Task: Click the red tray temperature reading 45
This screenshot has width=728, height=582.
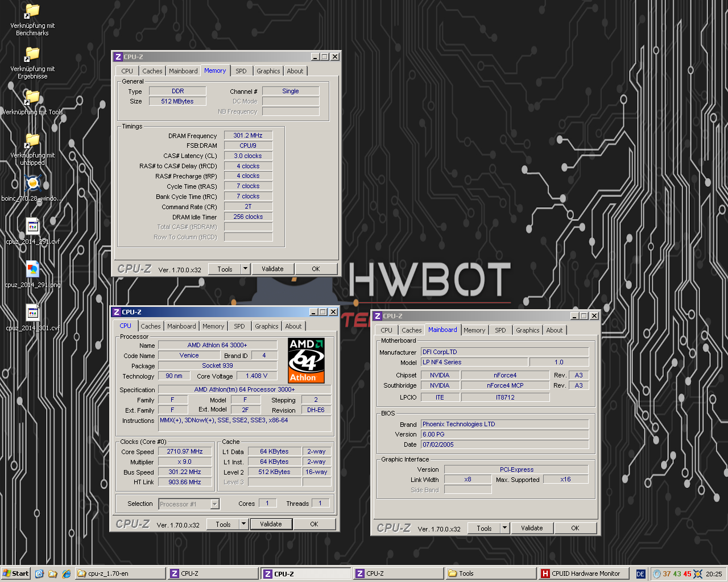Action: tap(687, 574)
